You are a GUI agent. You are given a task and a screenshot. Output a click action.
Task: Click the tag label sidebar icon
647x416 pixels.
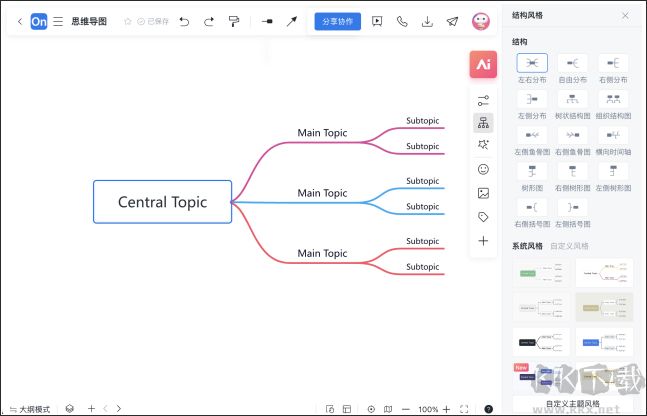click(x=484, y=217)
